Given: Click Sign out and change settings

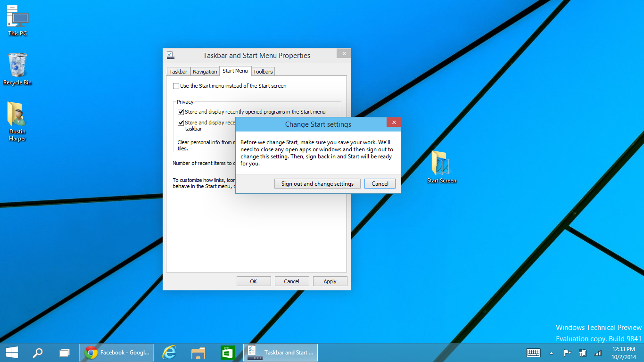Looking at the screenshot, I should tap(317, 184).
